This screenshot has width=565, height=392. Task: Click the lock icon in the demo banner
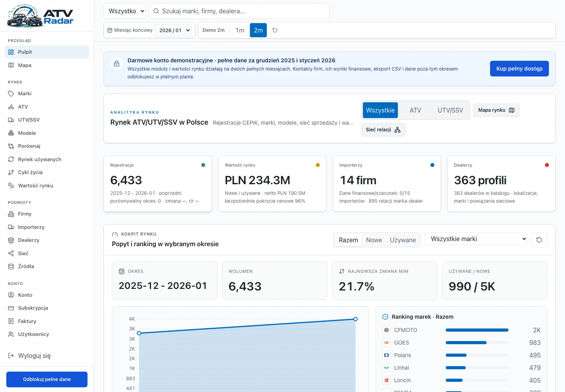[x=117, y=64]
